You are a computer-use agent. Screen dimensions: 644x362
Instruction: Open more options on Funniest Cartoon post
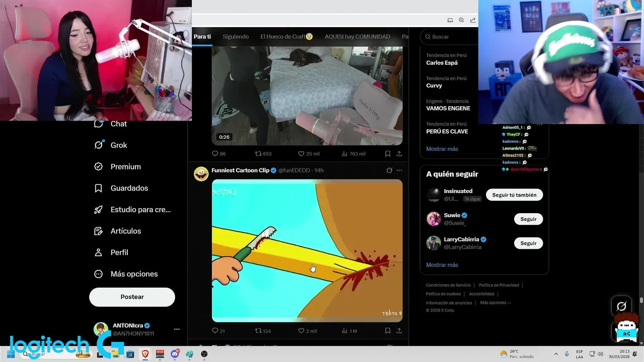[x=399, y=170]
